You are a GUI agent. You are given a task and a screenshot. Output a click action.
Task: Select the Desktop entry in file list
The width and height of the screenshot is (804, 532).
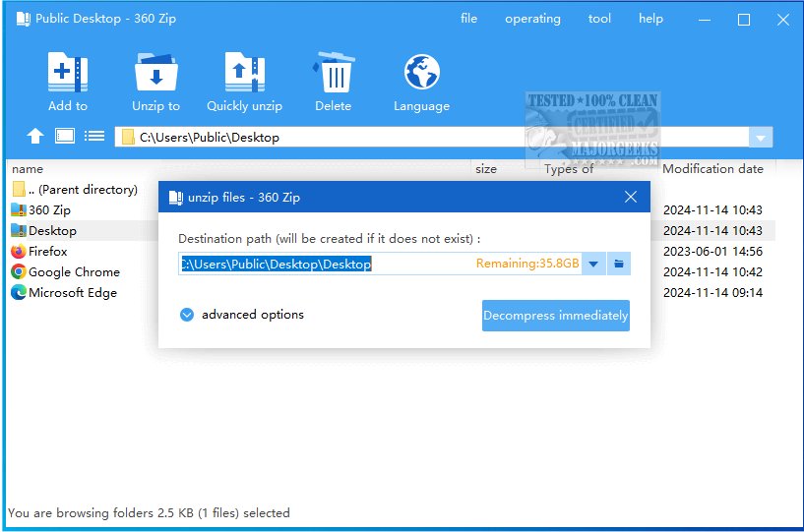click(x=52, y=231)
